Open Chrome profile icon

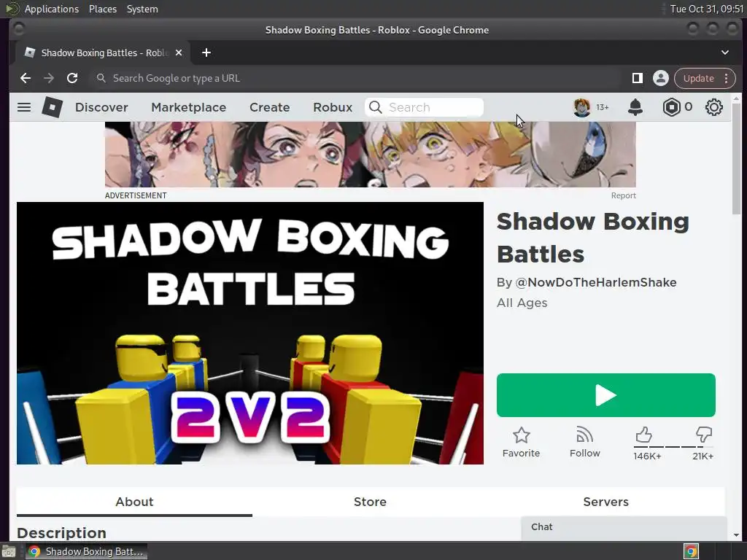pyautogui.click(x=660, y=78)
